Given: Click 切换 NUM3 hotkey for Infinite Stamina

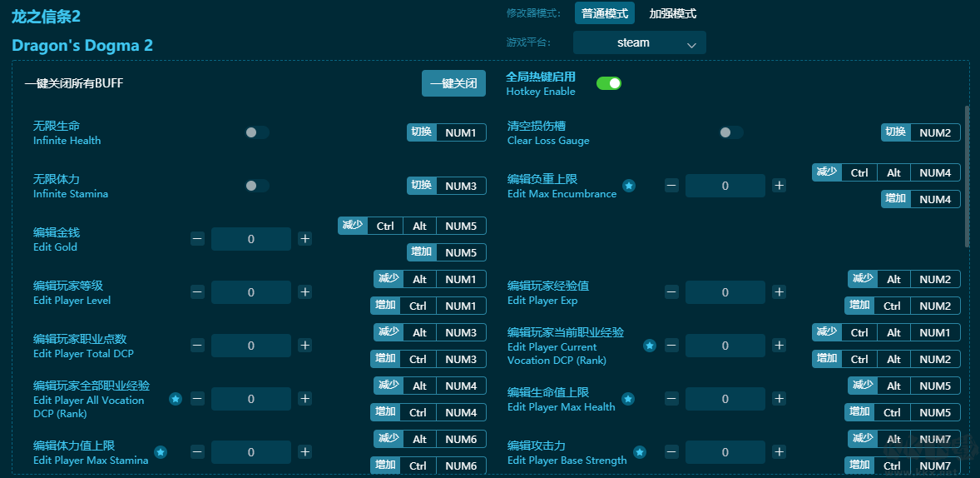Looking at the screenshot, I should [446, 186].
